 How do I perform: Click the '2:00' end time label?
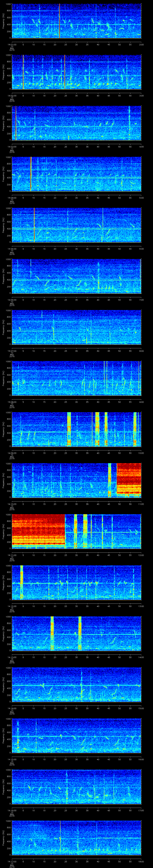141,44
